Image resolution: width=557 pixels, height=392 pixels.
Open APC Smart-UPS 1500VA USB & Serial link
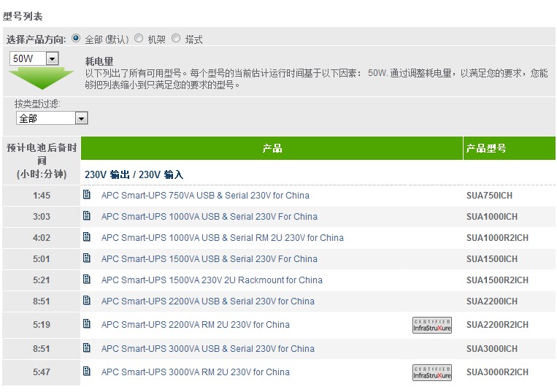tap(210, 259)
